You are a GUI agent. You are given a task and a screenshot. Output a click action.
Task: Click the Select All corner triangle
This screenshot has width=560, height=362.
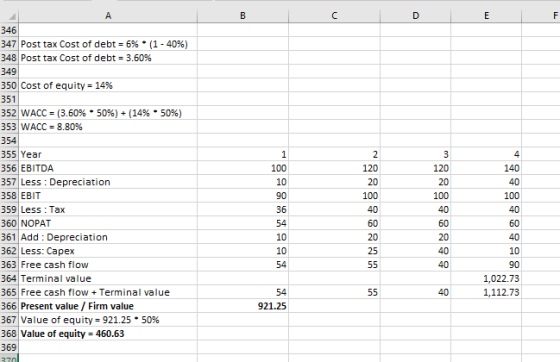(x=11, y=16)
